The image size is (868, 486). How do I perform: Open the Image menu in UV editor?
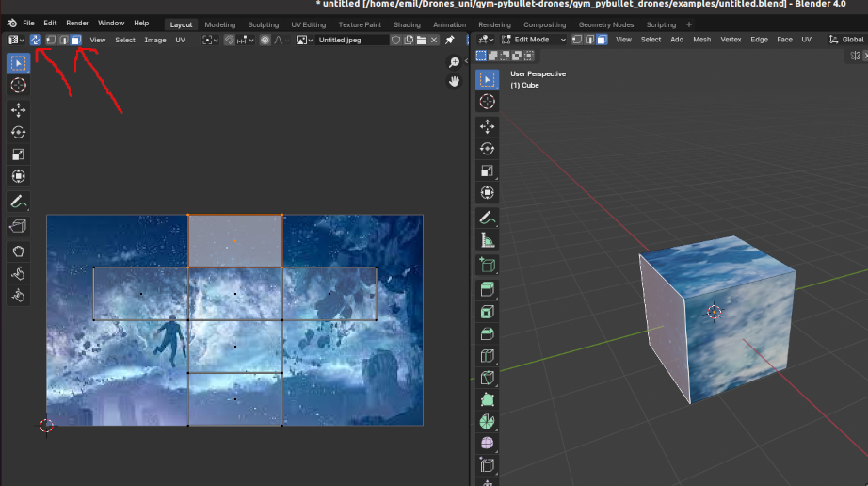click(155, 40)
